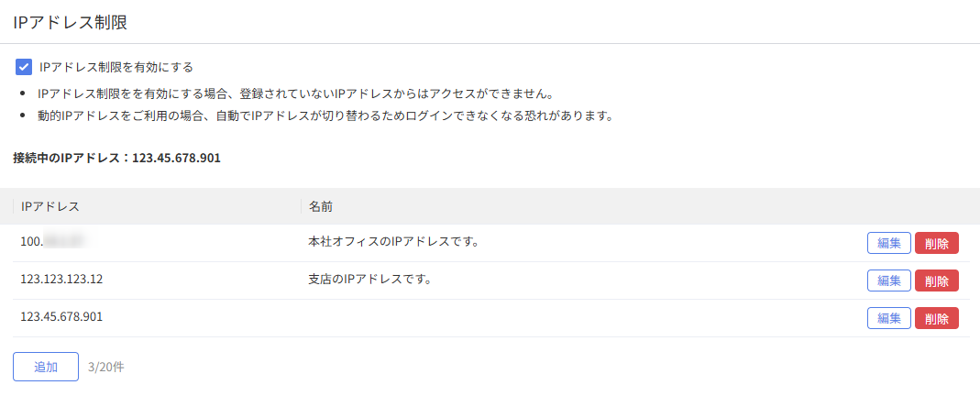
Task: Select the 123.123.123.12 address cell
Action: (61, 280)
